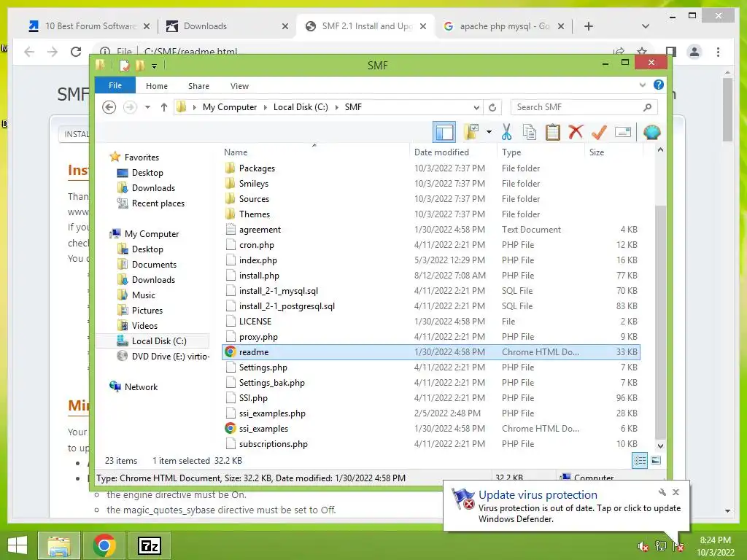The image size is (747, 560).
Task: Open the Windows Start button
Action: (18, 545)
